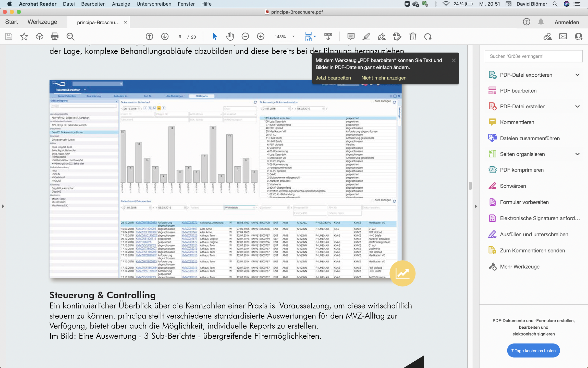
Task: Expand Seiten organisieren section
Action: click(577, 154)
